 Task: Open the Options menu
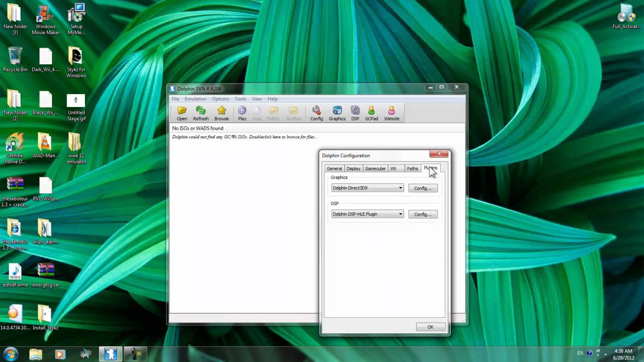click(x=220, y=99)
